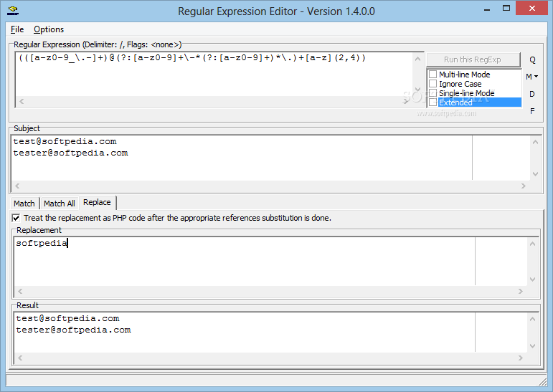
Task: Switch to the Match All tab
Action: pos(60,204)
